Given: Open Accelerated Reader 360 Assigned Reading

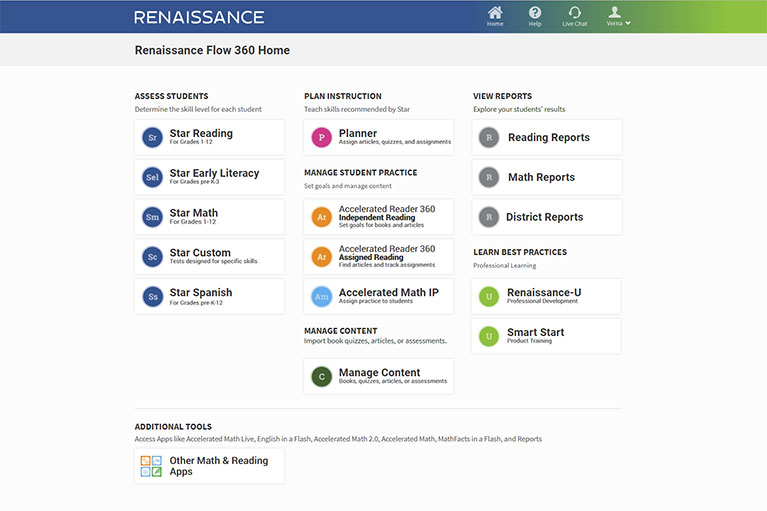Looking at the screenshot, I should point(379,257).
